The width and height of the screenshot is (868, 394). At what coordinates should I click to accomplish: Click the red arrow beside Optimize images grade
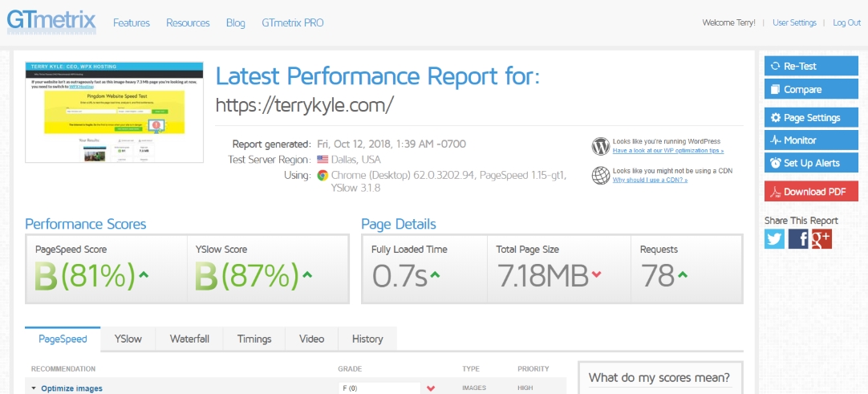point(431,388)
